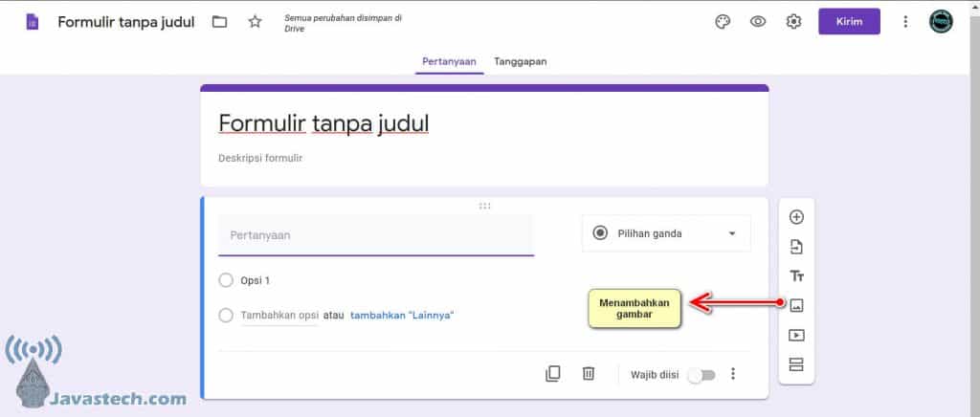Image resolution: width=980 pixels, height=417 pixels.
Task: Delete the question with trash icon
Action: [589, 374]
